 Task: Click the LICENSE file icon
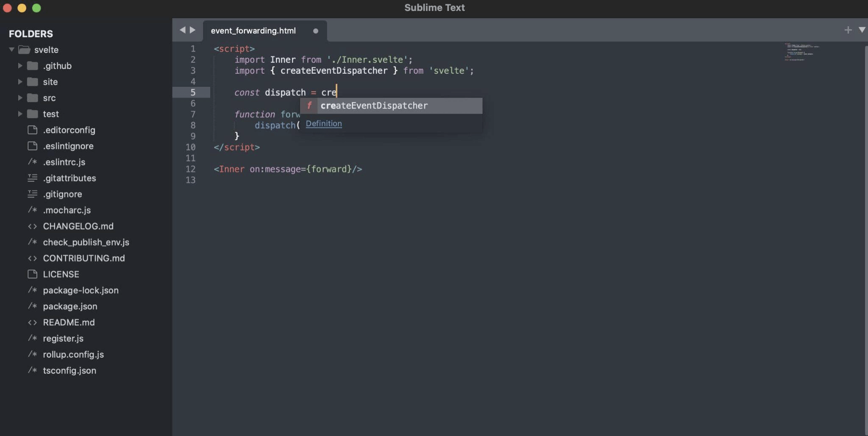tap(32, 274)
